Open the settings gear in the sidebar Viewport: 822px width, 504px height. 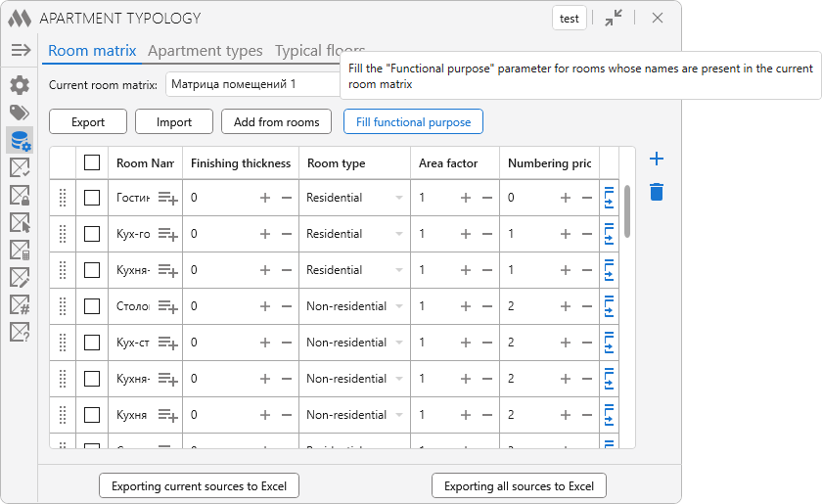tap(20, 85)
